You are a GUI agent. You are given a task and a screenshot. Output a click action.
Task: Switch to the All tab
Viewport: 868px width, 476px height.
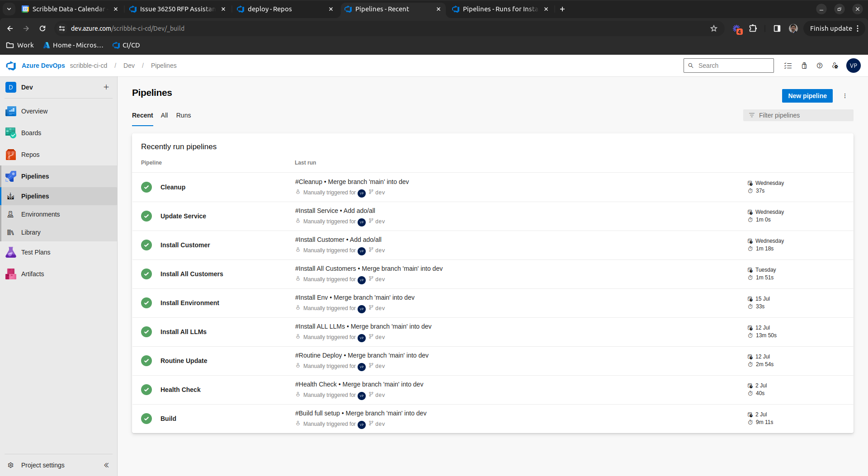click(165, 115)
